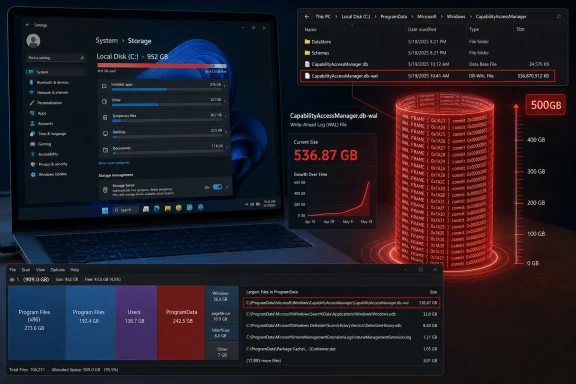Open File Explorer from taskbar
This screenshot has height=384, width=576.
pyautogui.click(x=168, y=208)
